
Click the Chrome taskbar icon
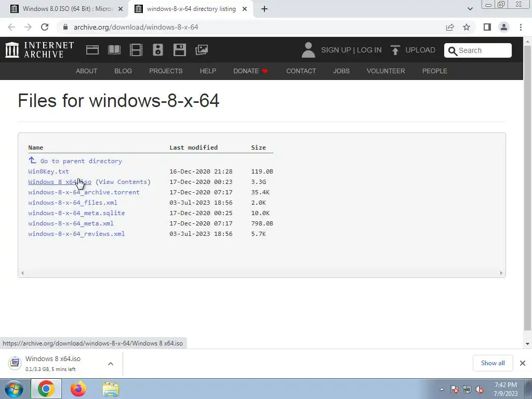click(x=46, y=389)
